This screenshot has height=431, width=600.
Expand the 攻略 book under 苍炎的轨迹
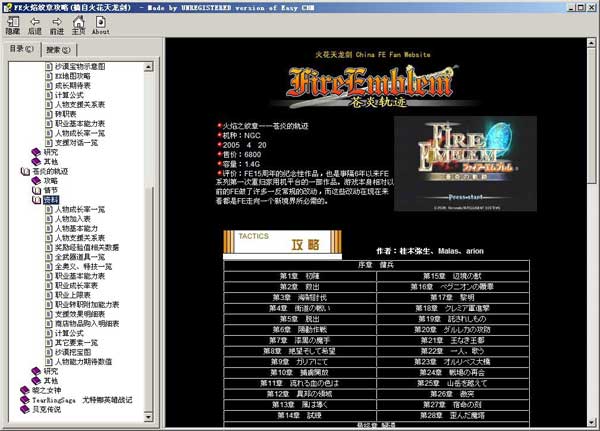(36, 181)
